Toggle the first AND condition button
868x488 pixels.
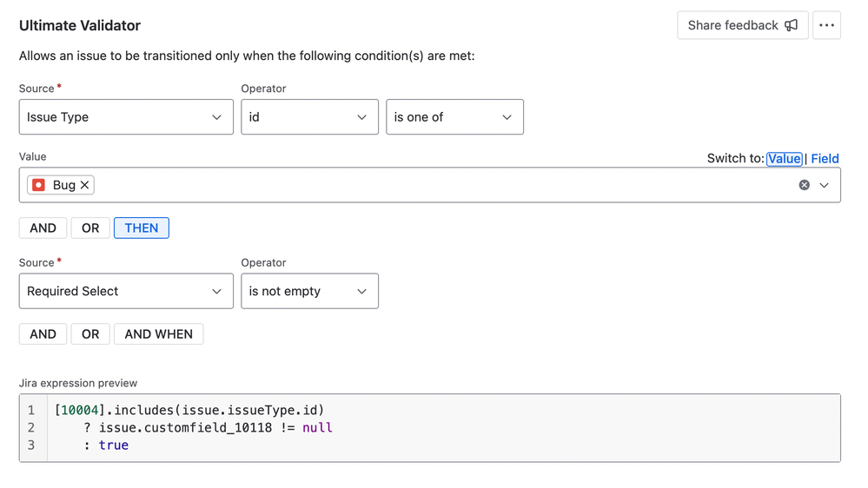(43, 228)
